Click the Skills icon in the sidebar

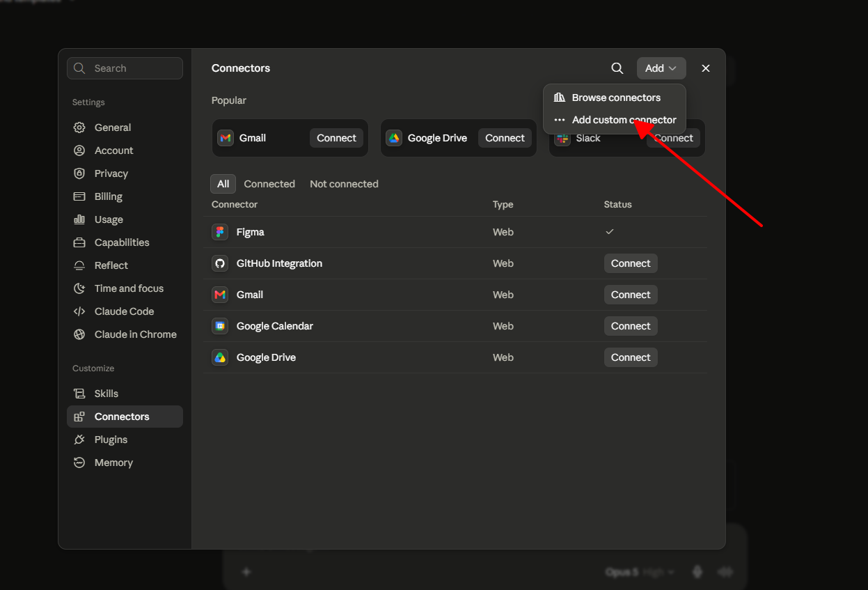tap(79, 394)
